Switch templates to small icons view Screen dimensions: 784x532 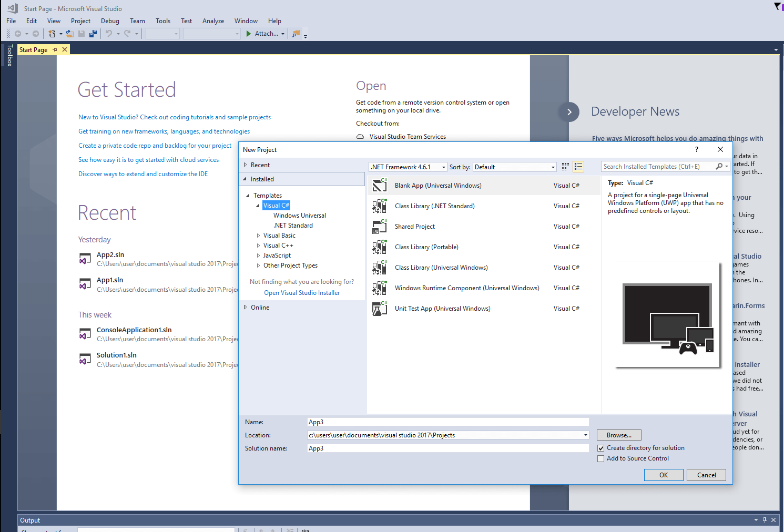pos(565,167)
